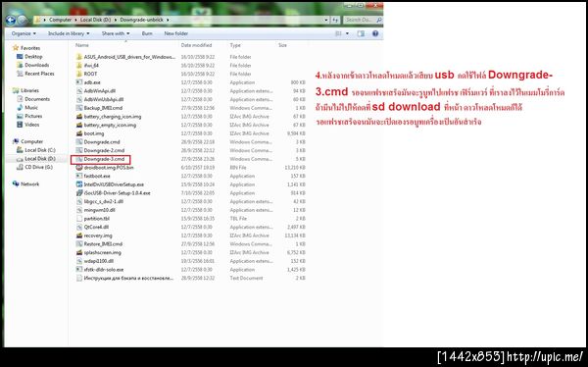
Task: Select the AdbWinUsbApi.dll file icon
Action: click(x=79, y=99)
